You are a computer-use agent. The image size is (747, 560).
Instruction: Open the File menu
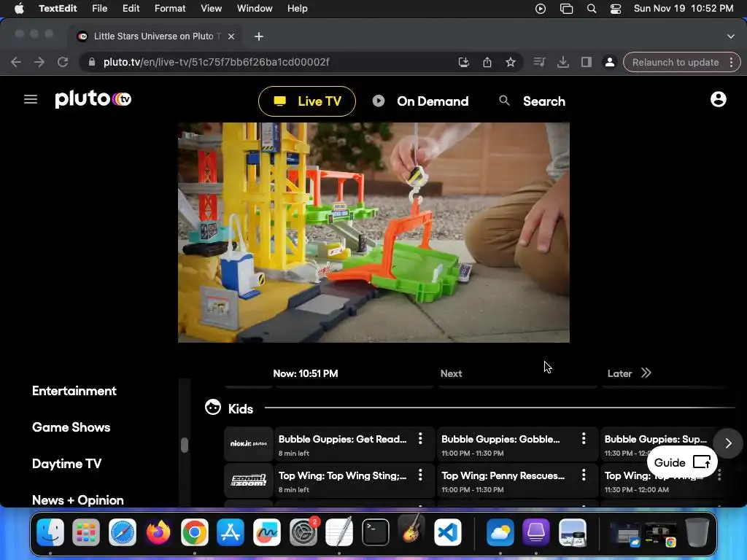99,8
